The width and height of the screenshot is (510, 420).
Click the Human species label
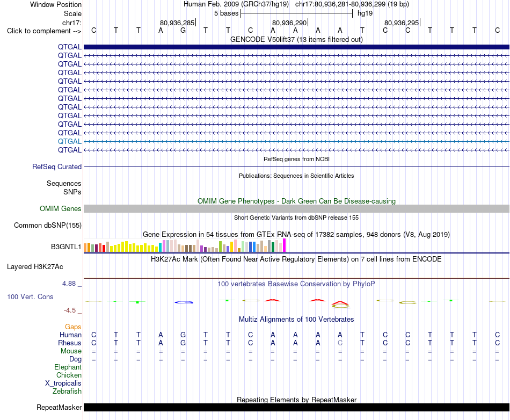click(70, 335)
